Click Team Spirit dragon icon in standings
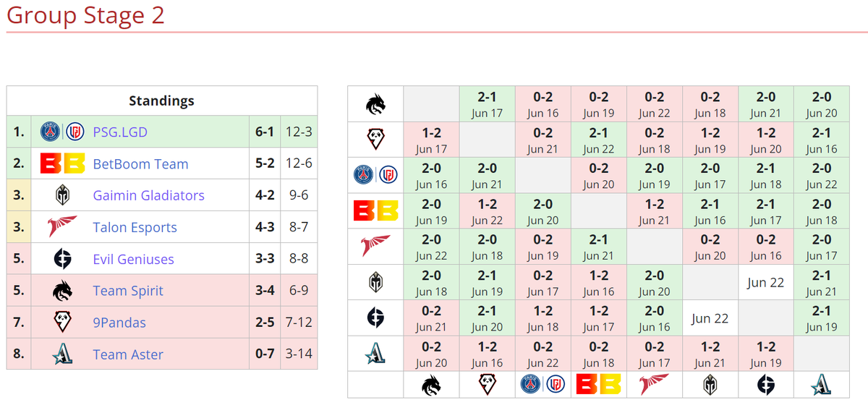This screenshot has width=868, height=413. click(62, 291)
